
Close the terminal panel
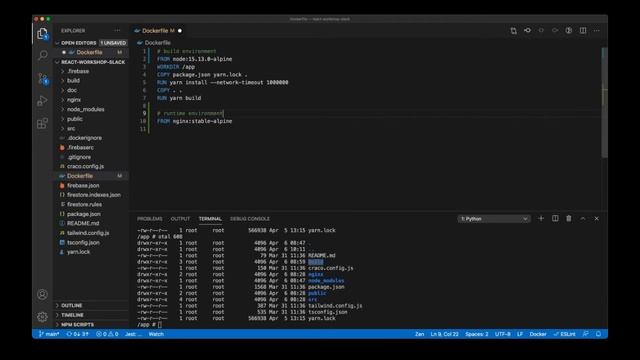(597, 219)
